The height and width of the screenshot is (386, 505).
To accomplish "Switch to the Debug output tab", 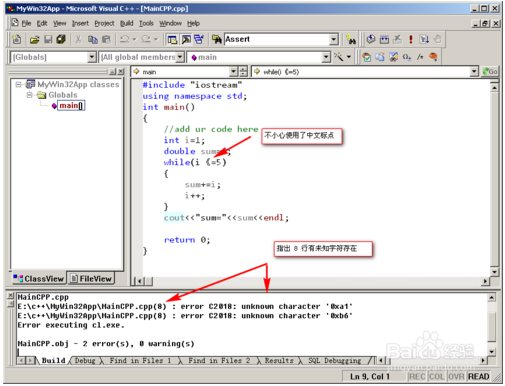I will [85, 360].
